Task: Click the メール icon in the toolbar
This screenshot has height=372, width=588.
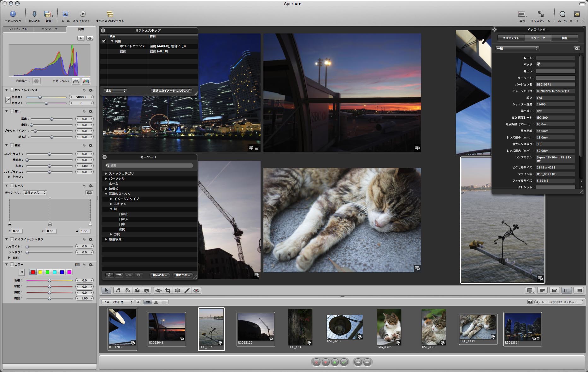Action: 65,14
